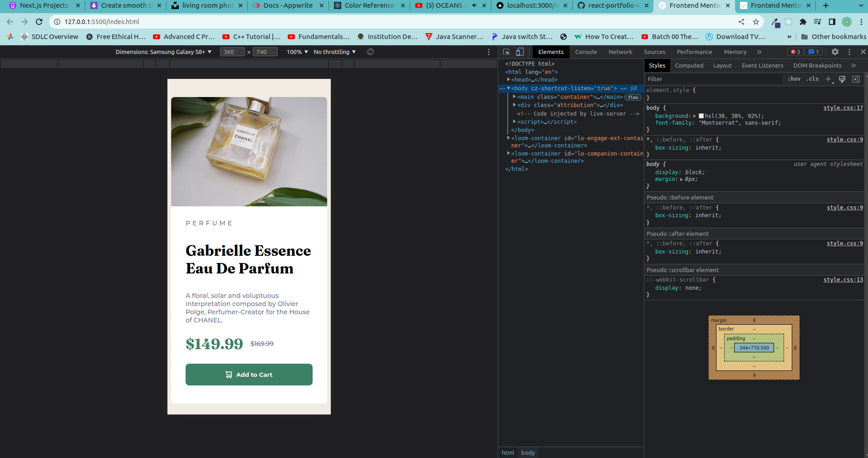Screen dimensions: 868x458
Task: Open the Dimensions device dropdown
Action: 163,52
